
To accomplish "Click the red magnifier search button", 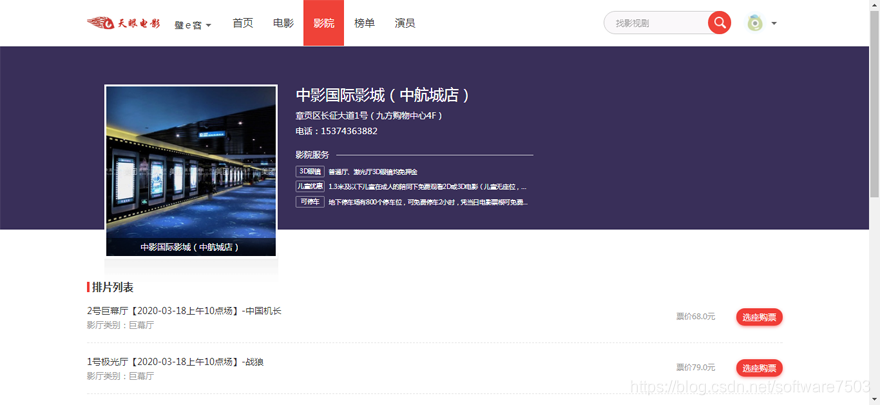I will click(719, 23).
